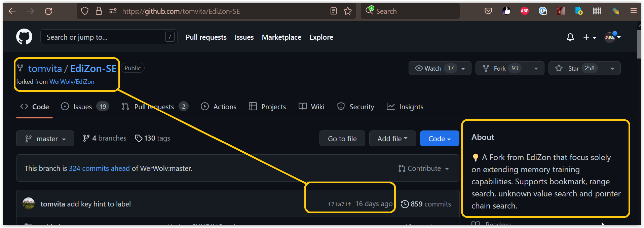Open the EdiZon-SE repository link
The width and height of the screenshot is (644, 228).
tap(93, 69)
